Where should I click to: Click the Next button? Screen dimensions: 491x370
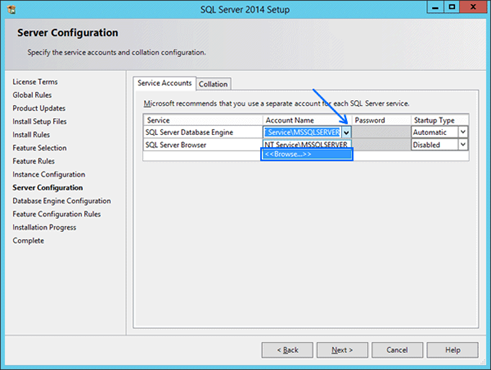point(342,350)
